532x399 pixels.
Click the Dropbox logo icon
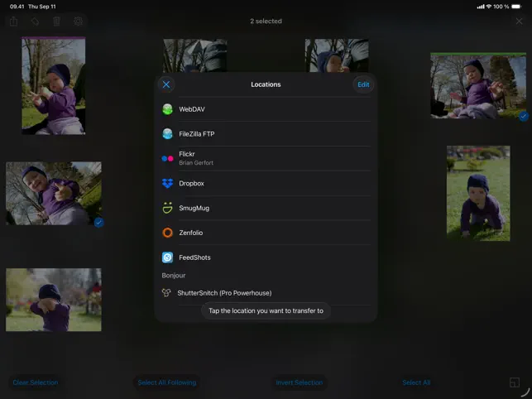click(x=168, y=184)
